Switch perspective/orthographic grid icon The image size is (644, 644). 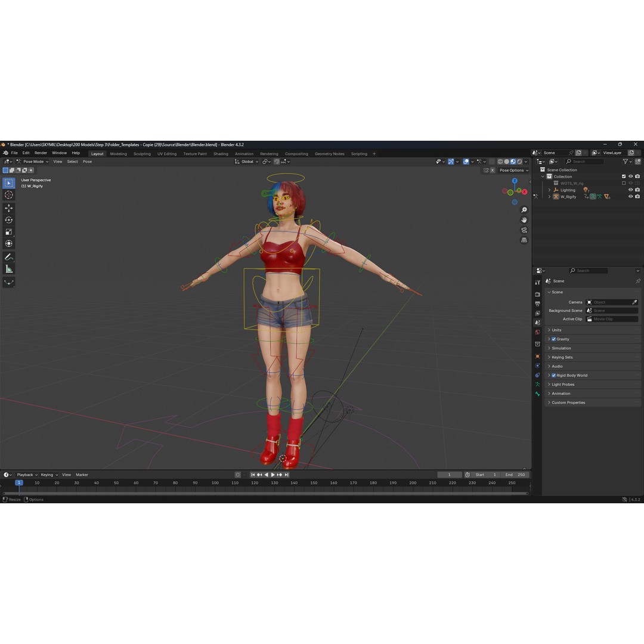click(x=524, y=240)
